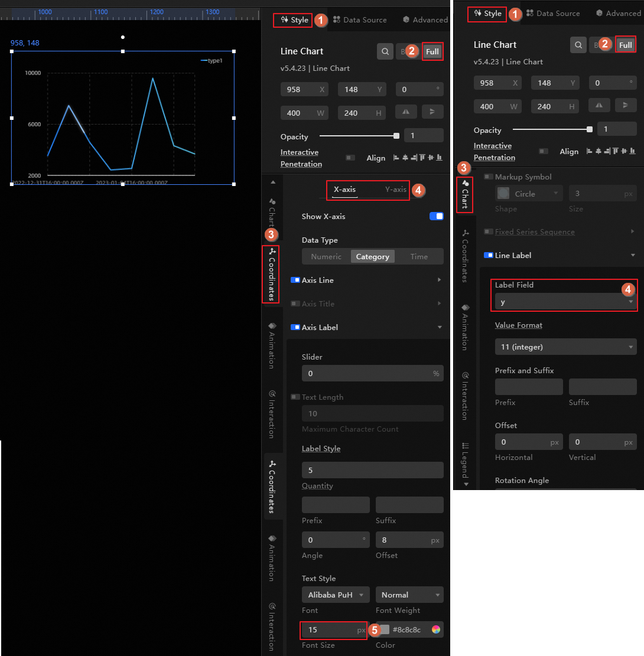Toggle the Axis Line checkbox
644x656 pixels.
(x=295, y=280)
